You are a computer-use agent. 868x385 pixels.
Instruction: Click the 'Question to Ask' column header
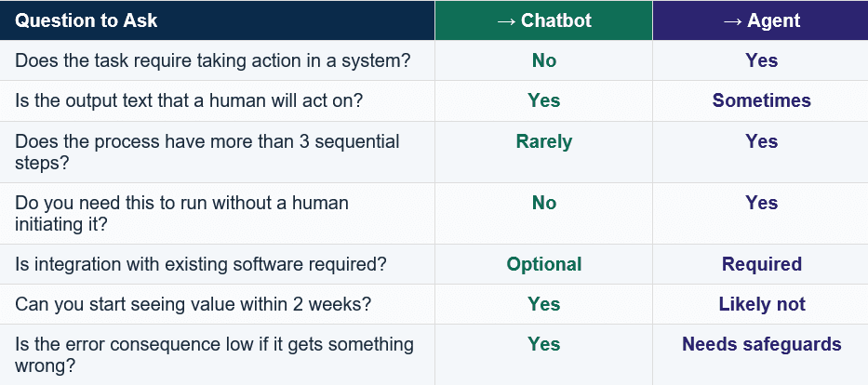tap(87, 20)
